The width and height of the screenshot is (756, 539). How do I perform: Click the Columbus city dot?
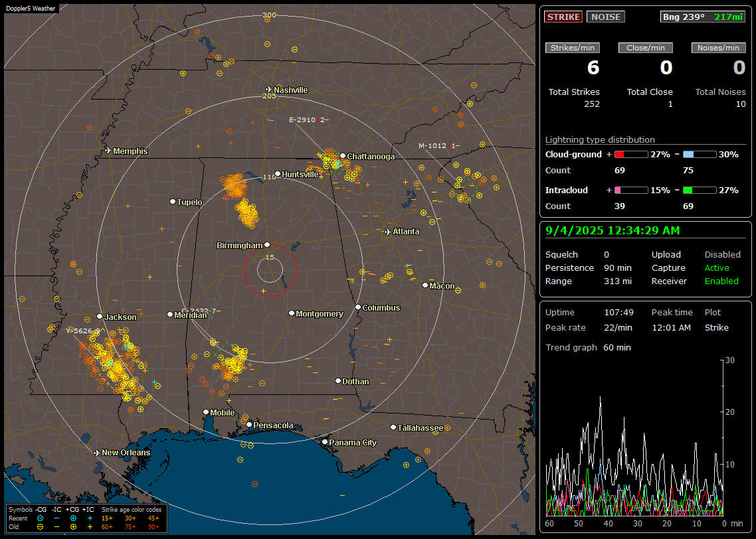pos(358,307)
